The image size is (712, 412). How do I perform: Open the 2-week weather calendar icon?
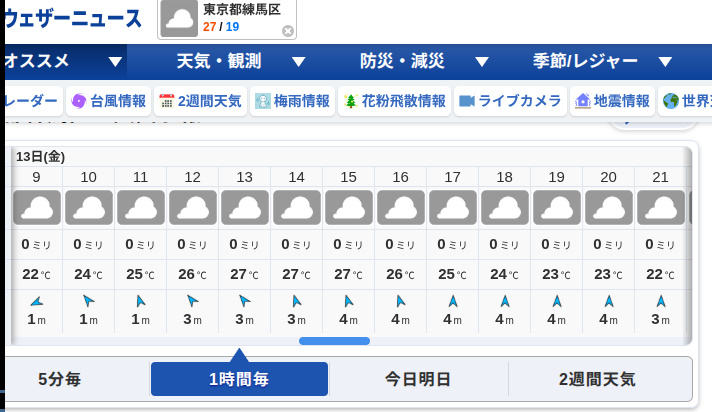167,101
